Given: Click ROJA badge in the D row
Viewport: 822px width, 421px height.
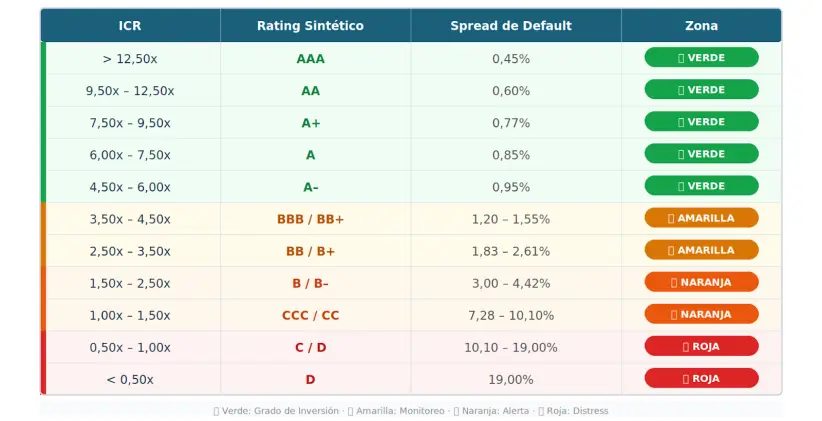Looking at the screenshot, I should (701, 379).
